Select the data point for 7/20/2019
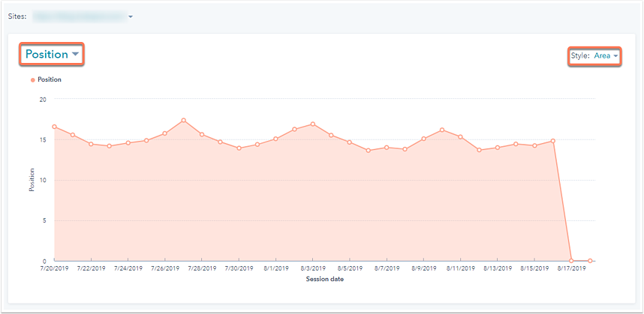The image size is (644, 314). [54, 127]
